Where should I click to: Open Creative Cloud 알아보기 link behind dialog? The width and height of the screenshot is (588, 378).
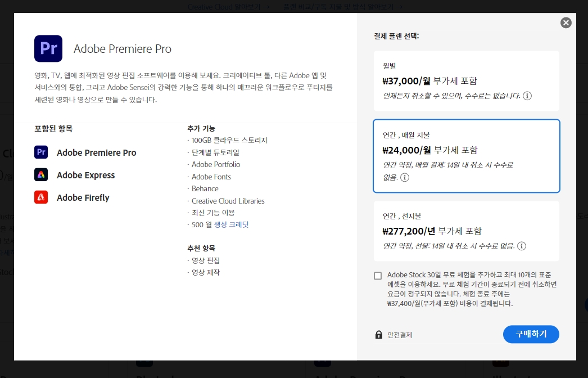pos(228,7)
